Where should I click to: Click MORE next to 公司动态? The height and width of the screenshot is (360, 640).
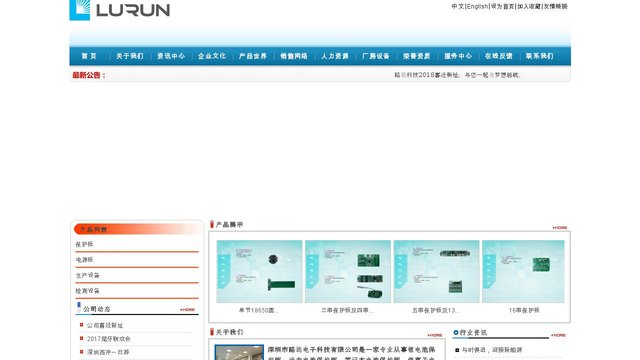(x=187, y=310)
